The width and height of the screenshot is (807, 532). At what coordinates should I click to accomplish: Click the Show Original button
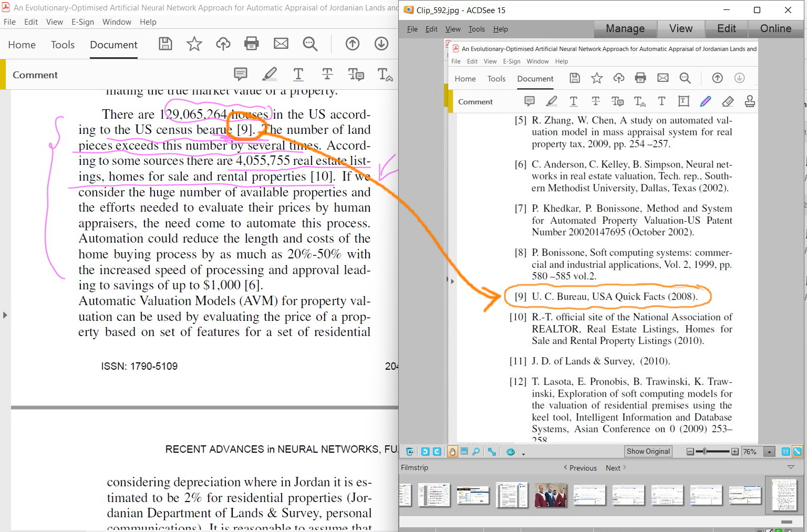click(648, 451)
